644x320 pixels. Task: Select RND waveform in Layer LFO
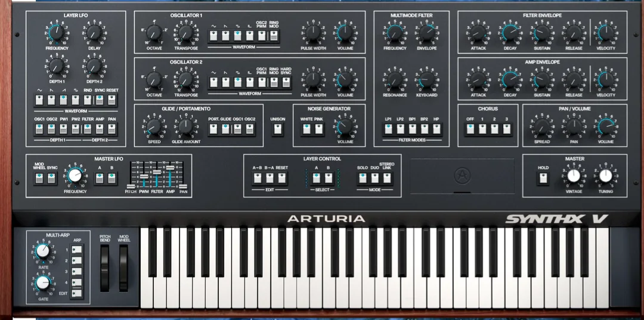[88, 100]
